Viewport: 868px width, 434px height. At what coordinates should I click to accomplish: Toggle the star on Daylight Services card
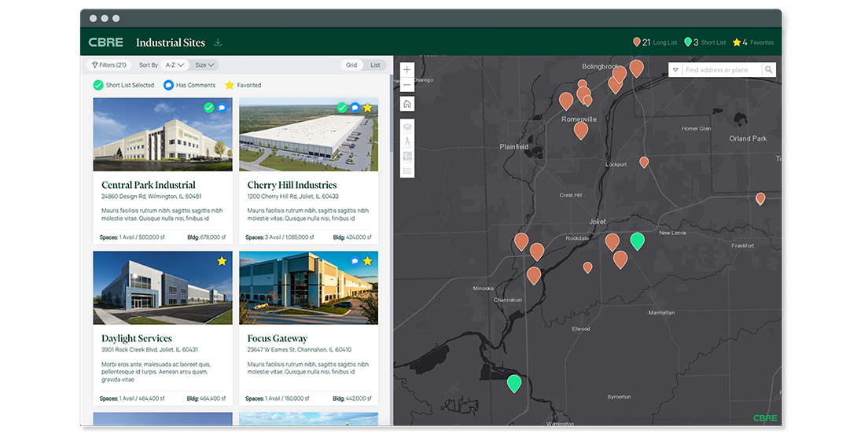tap(222, 261)
